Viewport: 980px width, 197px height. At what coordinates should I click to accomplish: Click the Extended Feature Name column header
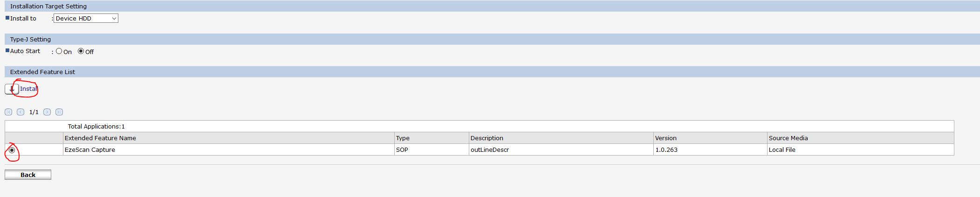(x=100, y=138)
